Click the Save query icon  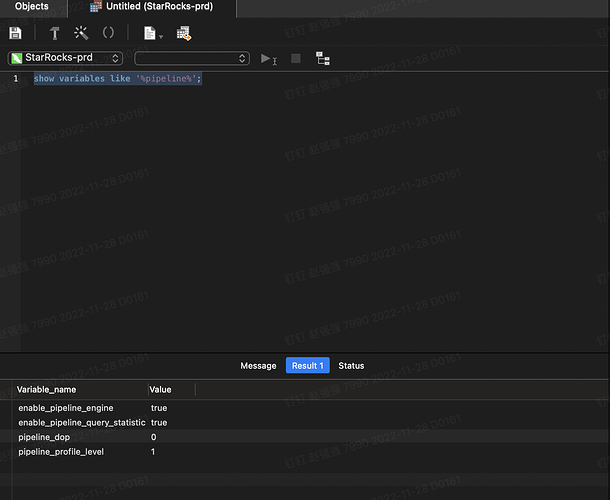15,33
